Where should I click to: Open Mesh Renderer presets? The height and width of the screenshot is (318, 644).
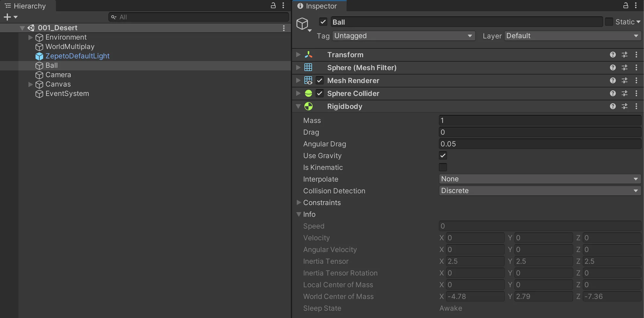pyautogui.click(x=624, y=80)
